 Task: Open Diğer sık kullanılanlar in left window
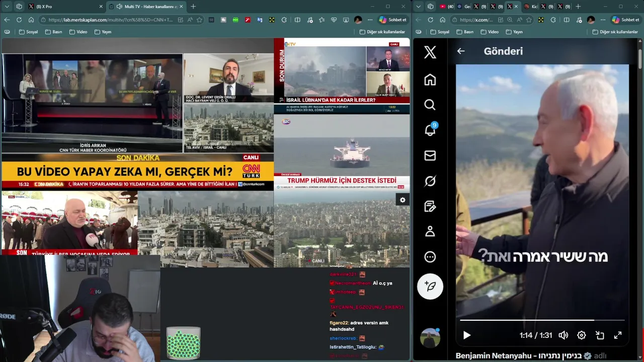(x=382, y=32)
